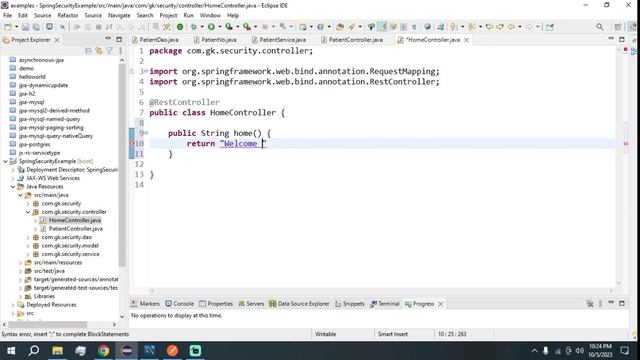The width and height of the screenshot is (640, 360).
Task: Open the New wizard dropdown arrow
Action: (16, 27)
